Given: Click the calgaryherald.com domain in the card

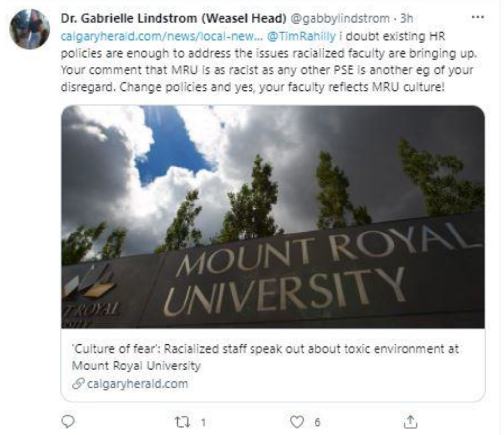Looking at the screenshot, I should [137, 384].
